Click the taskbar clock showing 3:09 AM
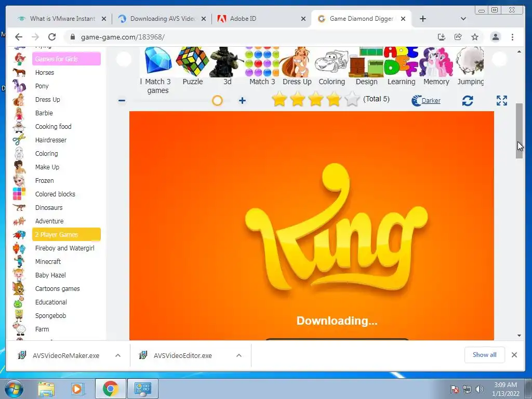The image size is (532, 399). (x=506, y=389)
